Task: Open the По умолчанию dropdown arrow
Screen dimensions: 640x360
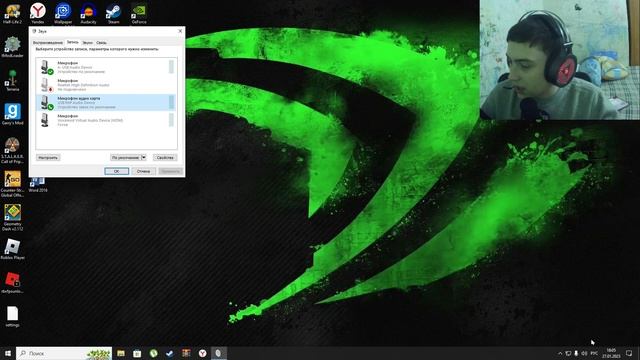Action: coord(143,158)
